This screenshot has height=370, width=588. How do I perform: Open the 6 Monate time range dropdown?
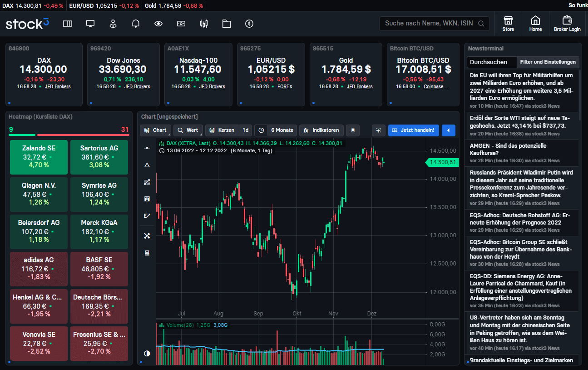coord(282,130)
